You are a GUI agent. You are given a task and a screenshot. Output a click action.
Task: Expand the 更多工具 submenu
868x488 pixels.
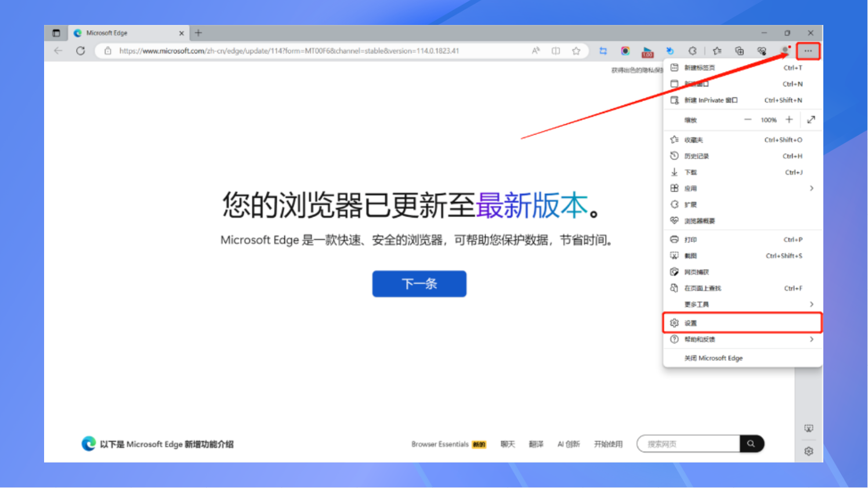point(743,305)
